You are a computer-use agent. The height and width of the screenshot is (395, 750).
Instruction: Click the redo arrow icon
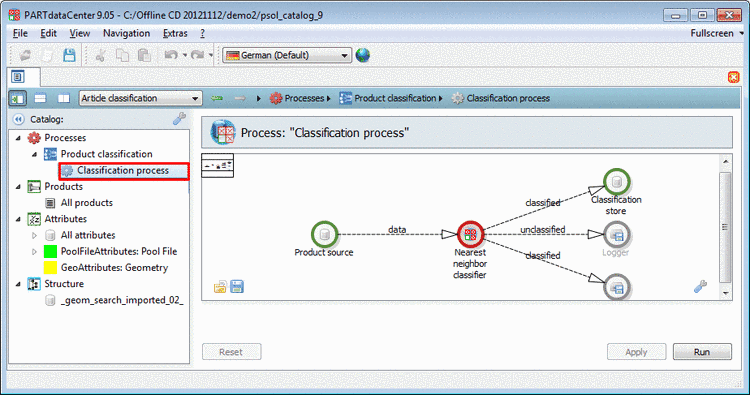click(197, 55)
